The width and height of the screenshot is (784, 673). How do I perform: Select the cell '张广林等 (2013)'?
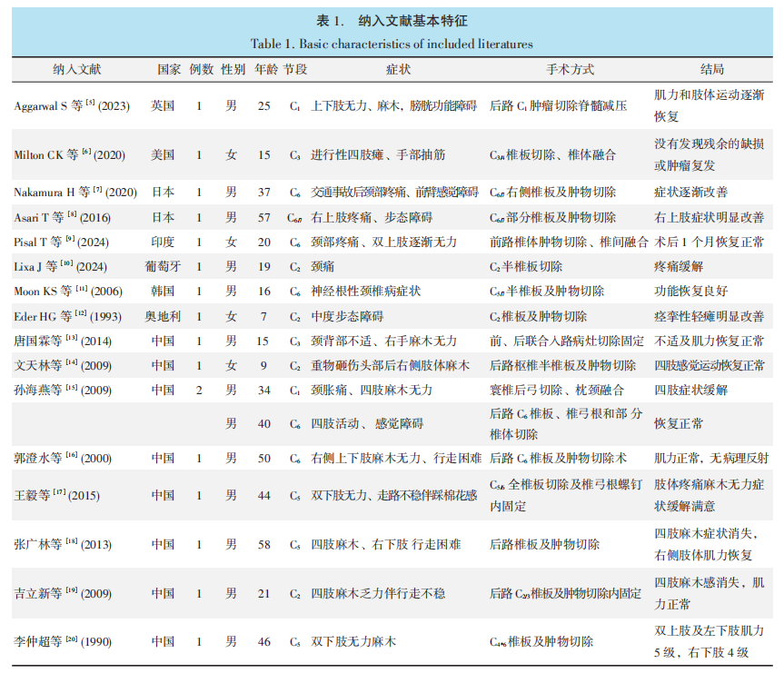tap(63, 545)
